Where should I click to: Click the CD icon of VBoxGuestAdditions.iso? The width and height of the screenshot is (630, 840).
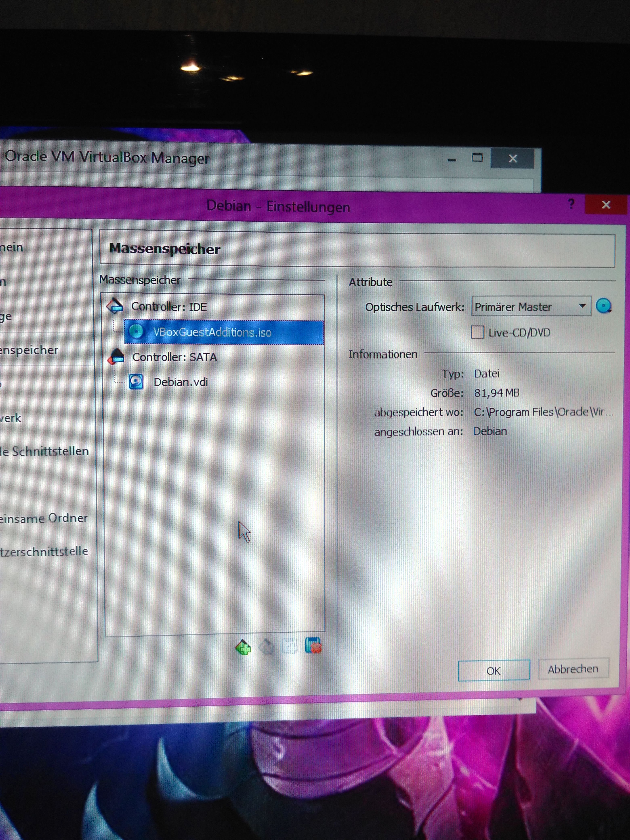click(x=136, y=332)
